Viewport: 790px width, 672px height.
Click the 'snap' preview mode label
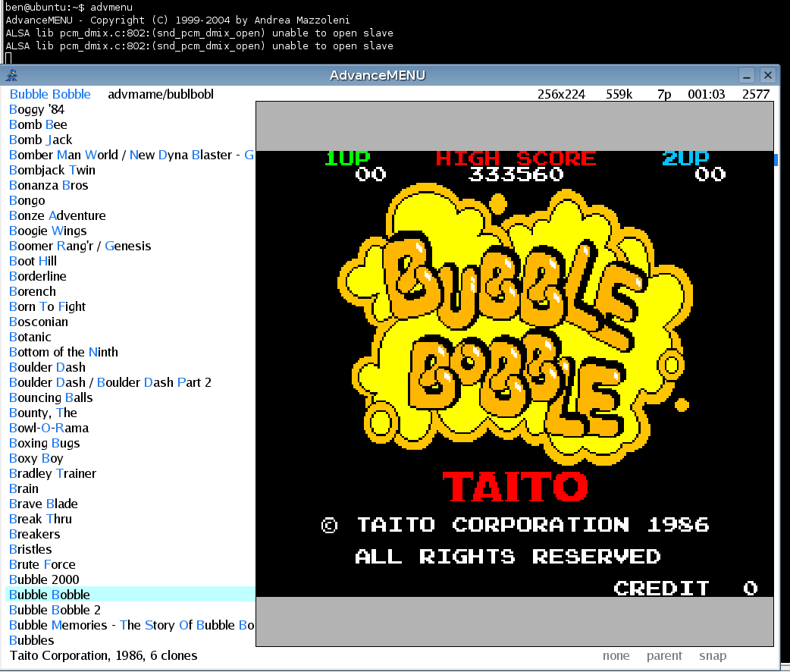click(713, 656)
